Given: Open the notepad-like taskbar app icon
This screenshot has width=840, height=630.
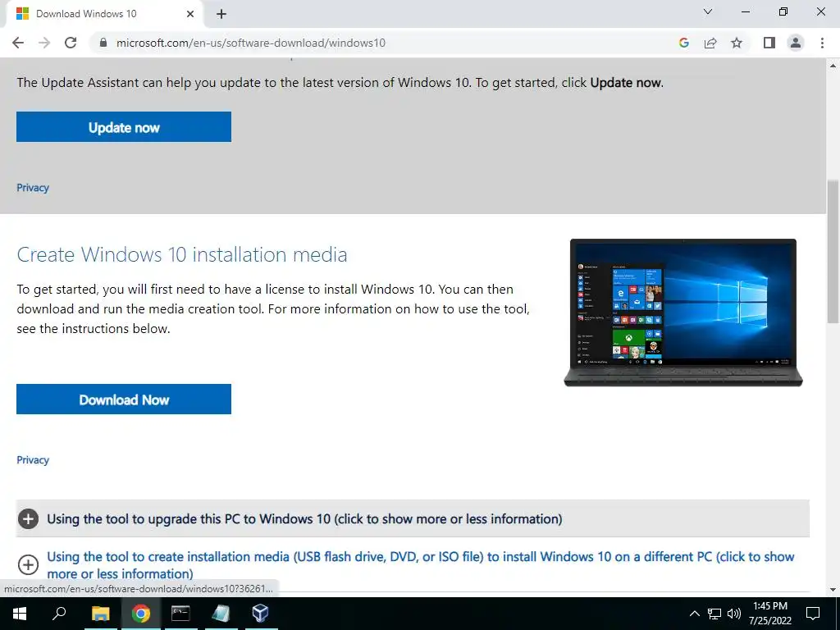Looking at the screenshot, I should coord(221,614).
